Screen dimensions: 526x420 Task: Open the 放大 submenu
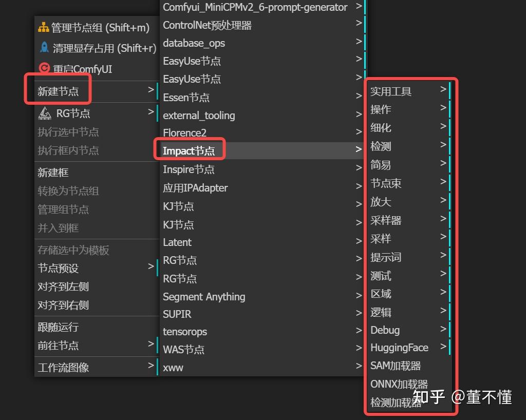(x=409, y=202)
